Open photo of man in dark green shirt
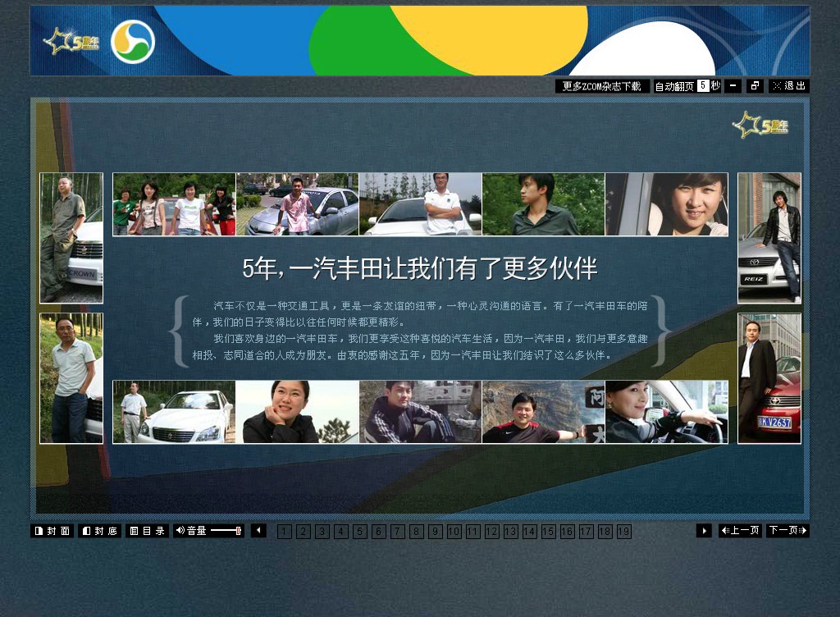 (543, 204)
